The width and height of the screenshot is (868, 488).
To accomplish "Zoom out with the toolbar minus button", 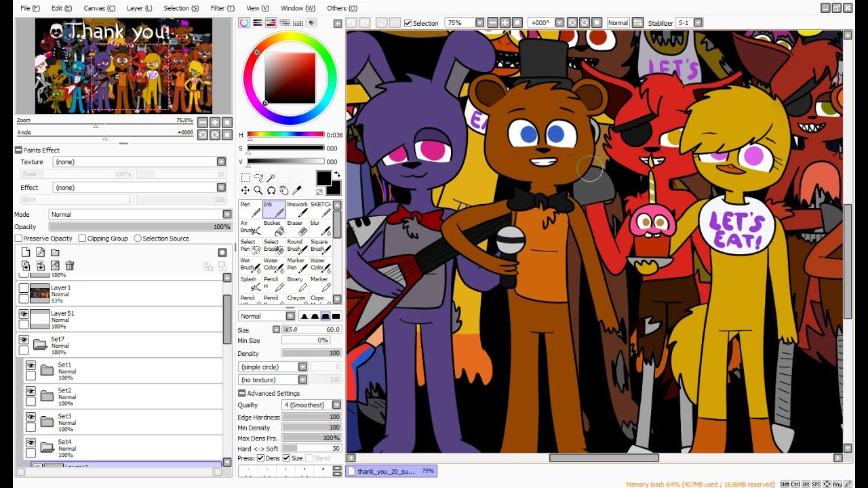I will tap(493, 23).
